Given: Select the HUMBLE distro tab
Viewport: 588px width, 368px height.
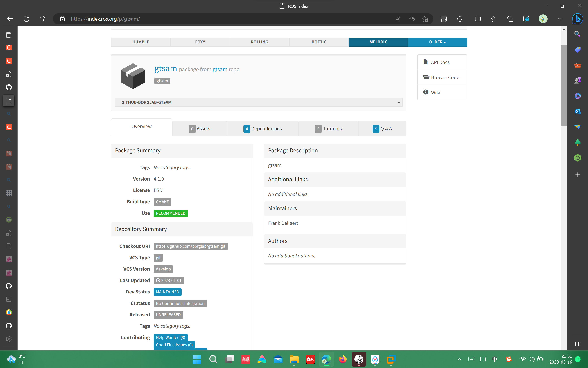Looking at the screenshot, I should 140,42.
